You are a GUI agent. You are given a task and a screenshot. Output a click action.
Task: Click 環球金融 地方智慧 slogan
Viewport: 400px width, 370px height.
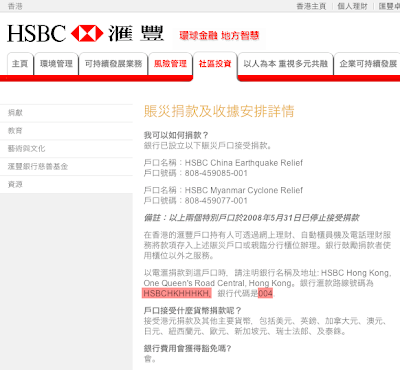(x=219, y=36)
